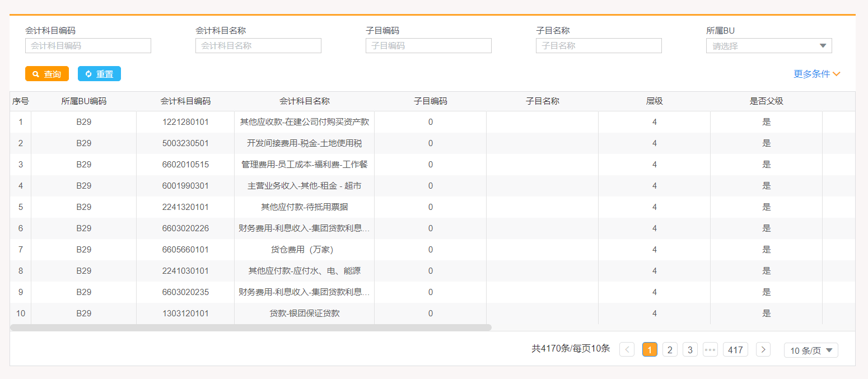868x379 pixels.
Task: Select code cell 6603020235
Action: pyautogui.click(x=185, y=292)
